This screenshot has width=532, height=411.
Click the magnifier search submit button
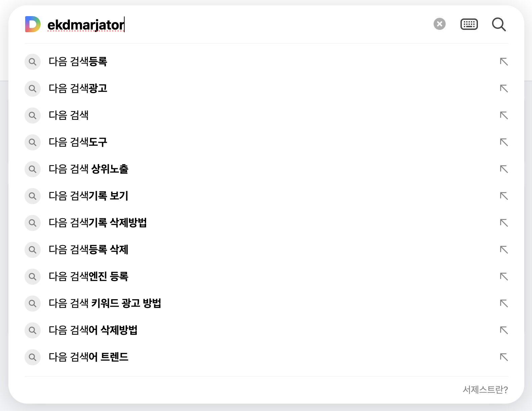coord(499,24)
